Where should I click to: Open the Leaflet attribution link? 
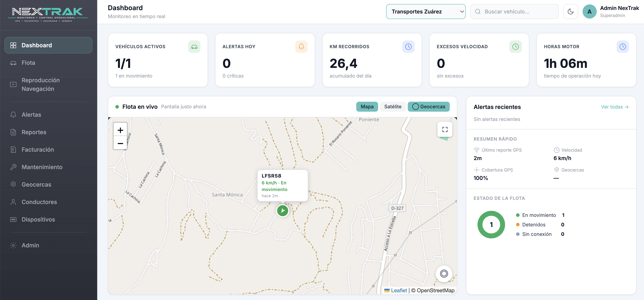[x=399, y=290]
